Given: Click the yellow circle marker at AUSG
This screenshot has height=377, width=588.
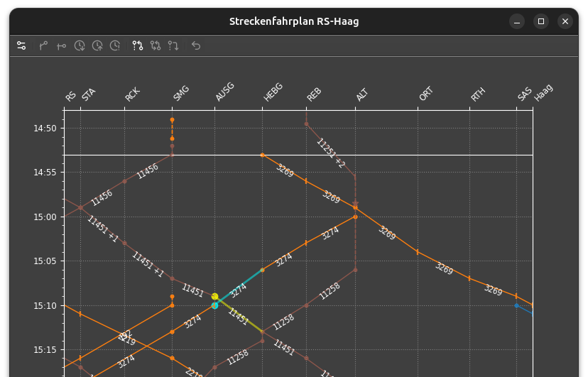Looking at the screenshot, I should coord(215,297).
